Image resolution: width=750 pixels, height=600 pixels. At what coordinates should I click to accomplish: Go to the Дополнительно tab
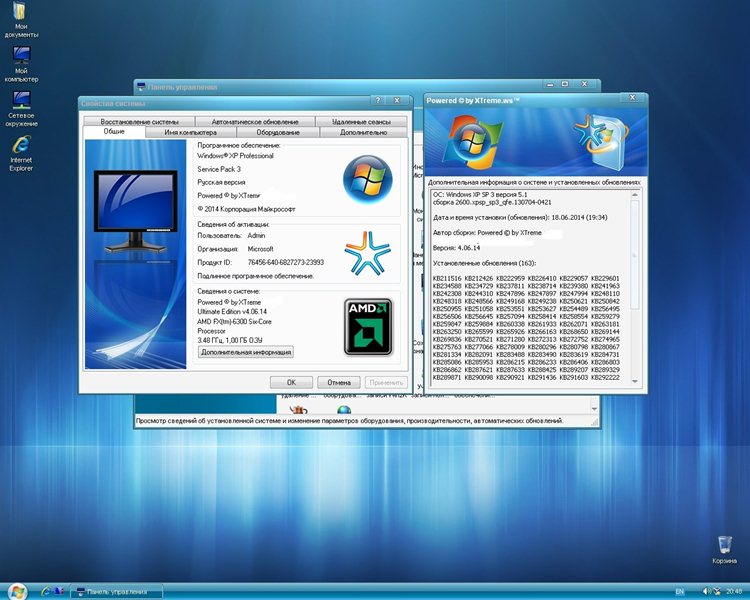click(364, 132)
